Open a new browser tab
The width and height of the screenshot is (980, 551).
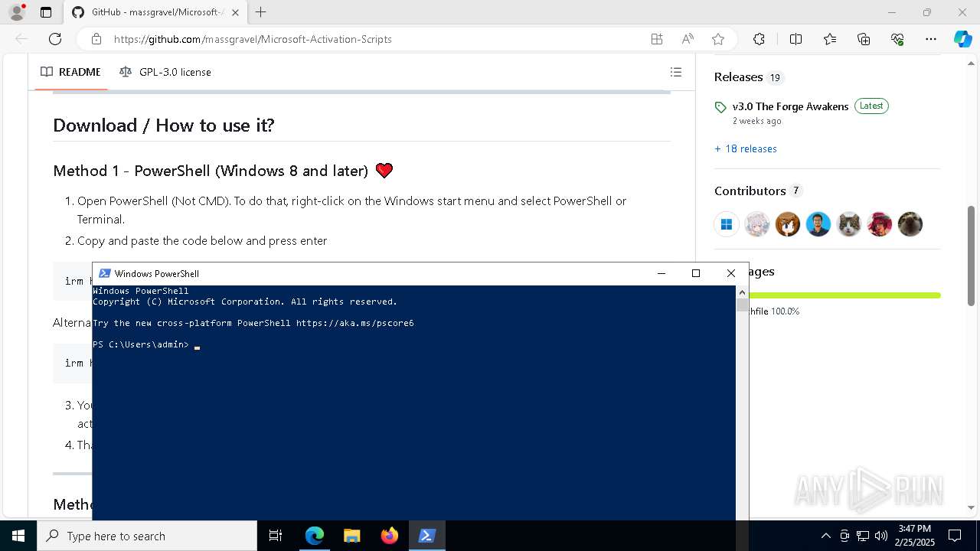point(261,12)
